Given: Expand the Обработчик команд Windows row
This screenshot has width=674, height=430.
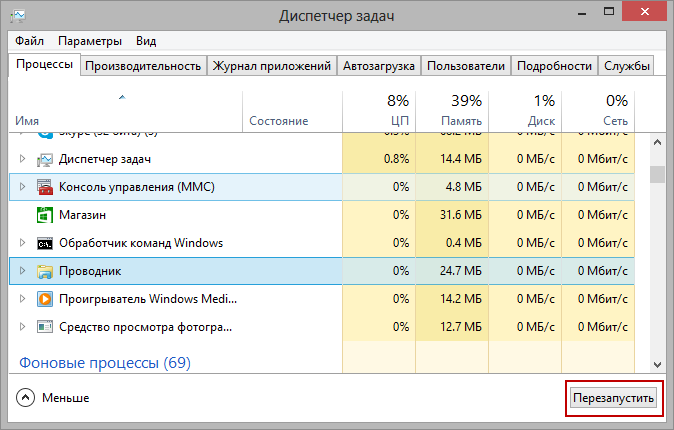Looking at the screenshot, I should click(22, 243).
